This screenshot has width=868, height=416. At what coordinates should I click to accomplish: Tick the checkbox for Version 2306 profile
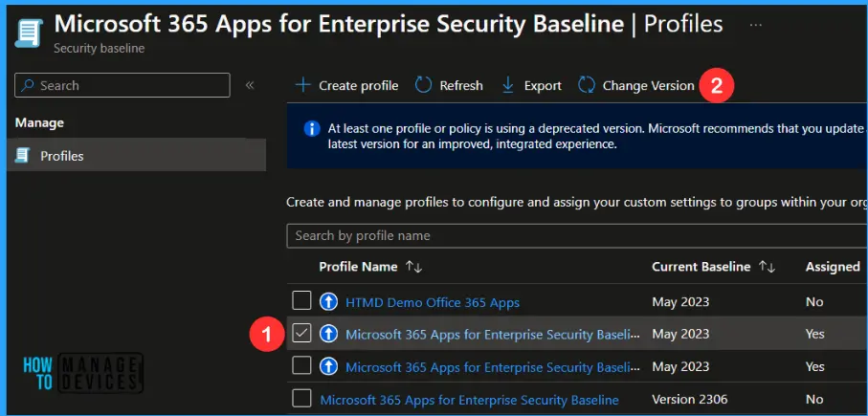[x=301, y=399]
